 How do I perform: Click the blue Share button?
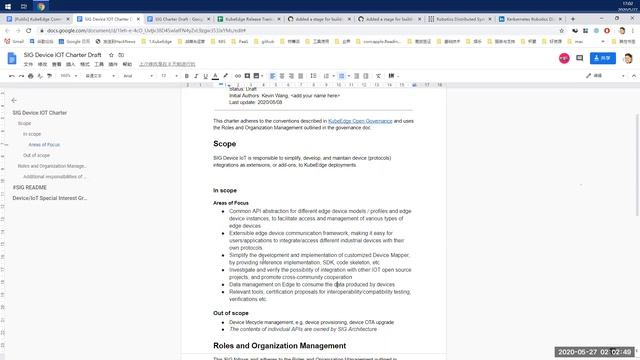coord(602,58)
